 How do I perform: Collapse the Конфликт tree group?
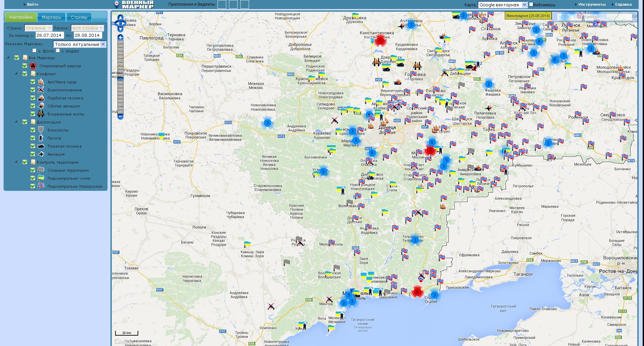[x=16, y=74]
